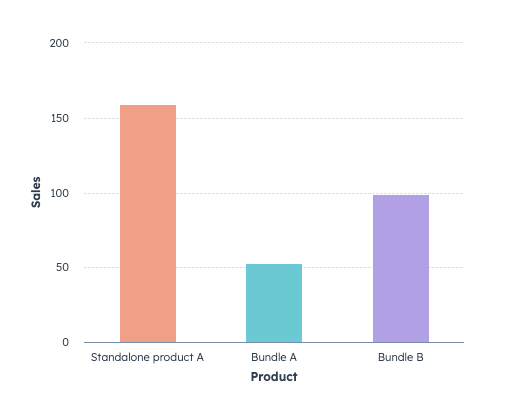517x406 pixels.
Task: Click the teal Bundle A bar
Action: [x=274, y=303]
